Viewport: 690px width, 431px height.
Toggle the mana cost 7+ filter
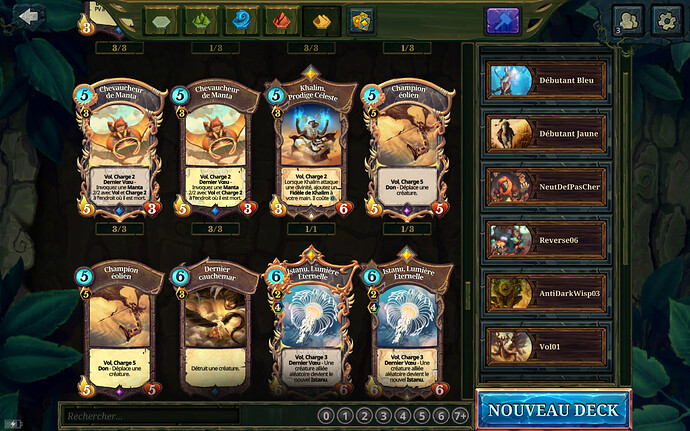pos(460,416)
